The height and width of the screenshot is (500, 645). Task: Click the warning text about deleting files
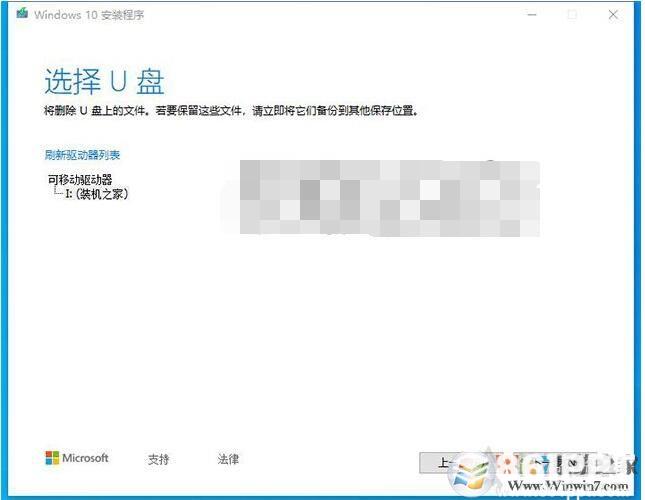pyautogui.click(x=232, y=111)
